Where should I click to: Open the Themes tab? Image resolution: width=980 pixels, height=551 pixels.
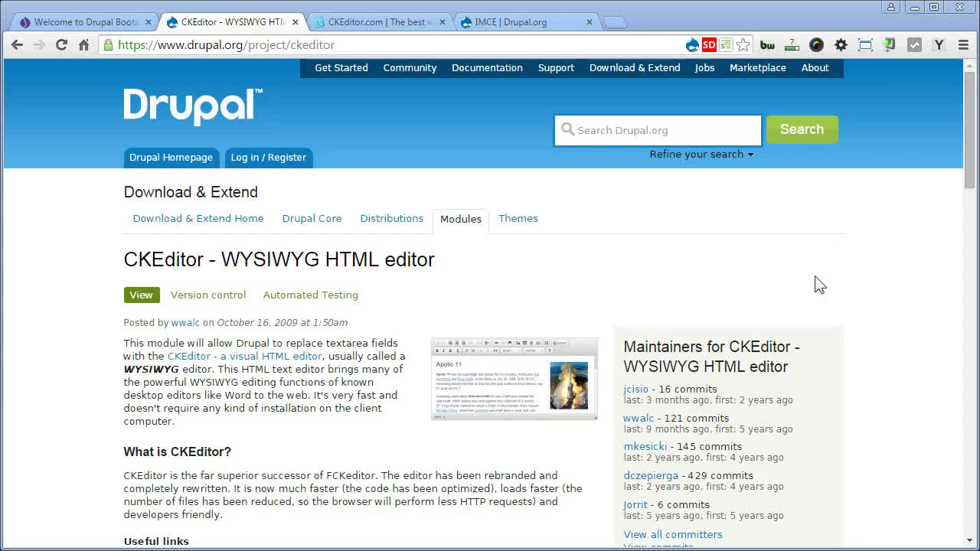(518, 219)
